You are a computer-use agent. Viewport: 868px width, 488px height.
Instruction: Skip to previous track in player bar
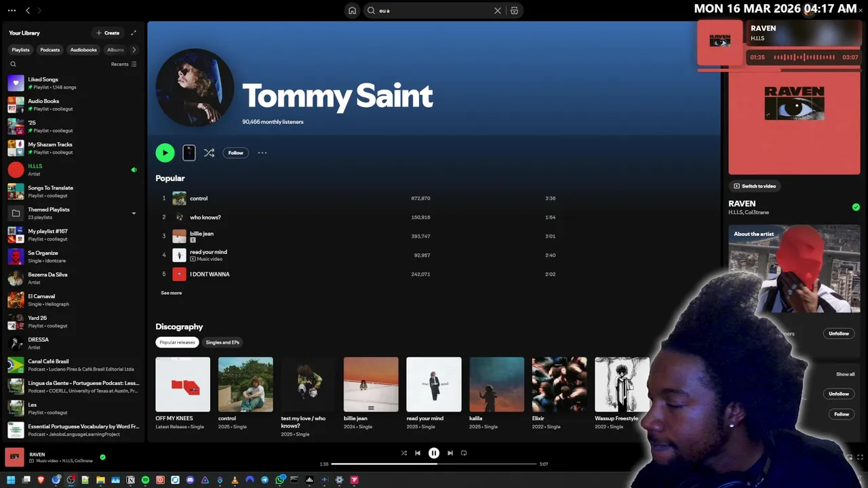coord(418,453)
